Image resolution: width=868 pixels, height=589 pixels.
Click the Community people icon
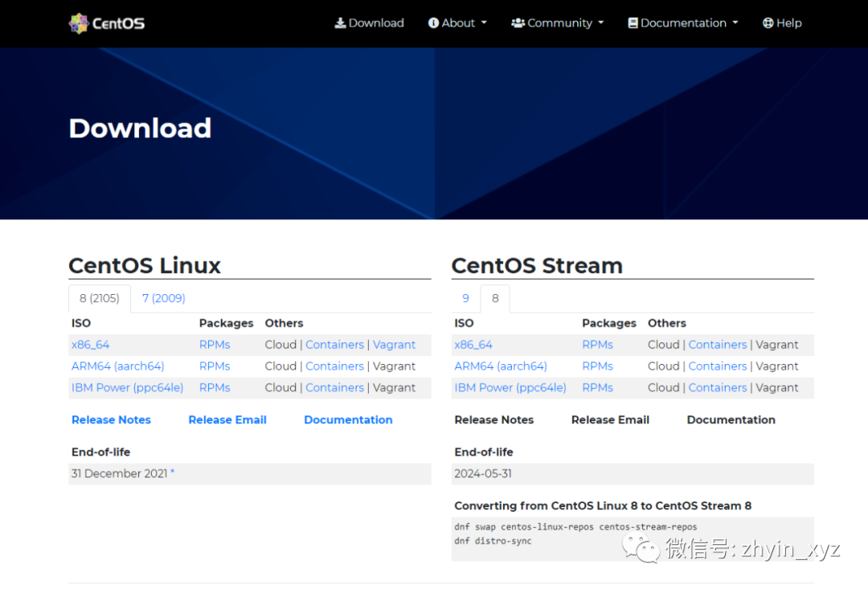(518, 23)
